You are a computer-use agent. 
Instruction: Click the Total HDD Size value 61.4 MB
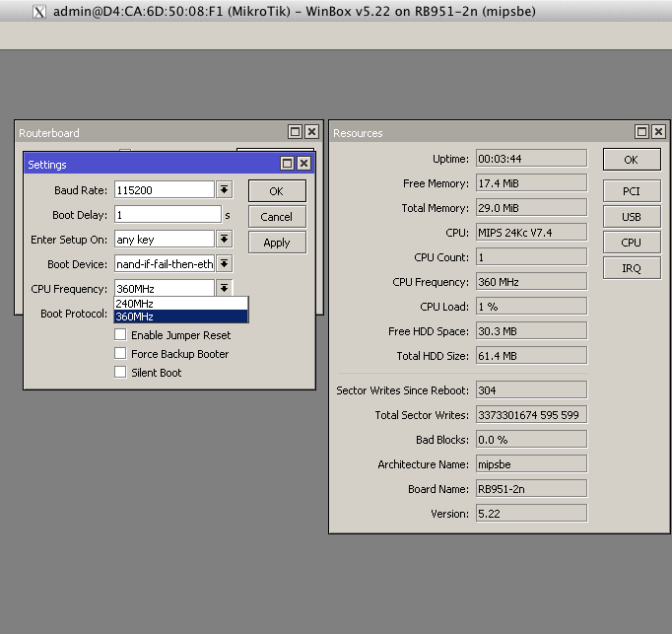531,356
